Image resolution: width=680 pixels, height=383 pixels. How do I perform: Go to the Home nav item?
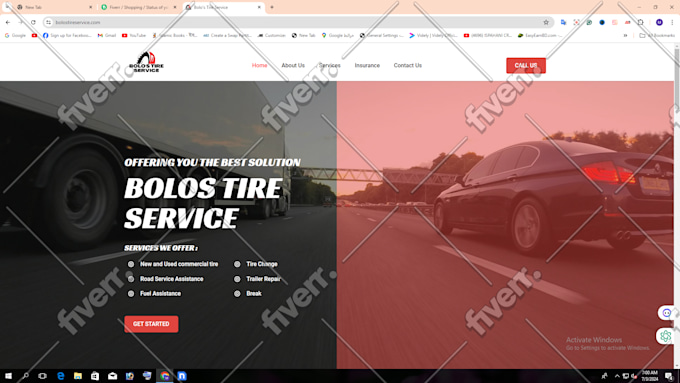[259, 65]
